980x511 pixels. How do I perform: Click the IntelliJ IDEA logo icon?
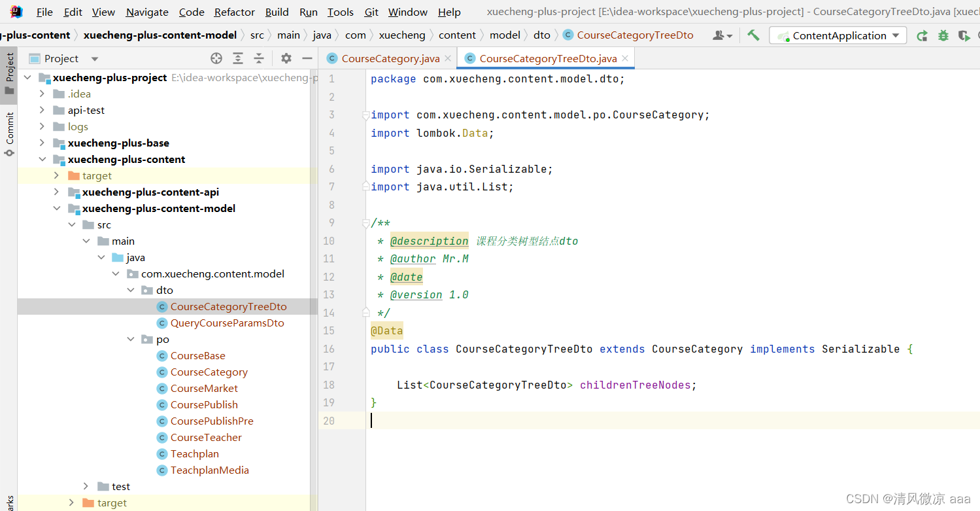click(x=17, y=12)
